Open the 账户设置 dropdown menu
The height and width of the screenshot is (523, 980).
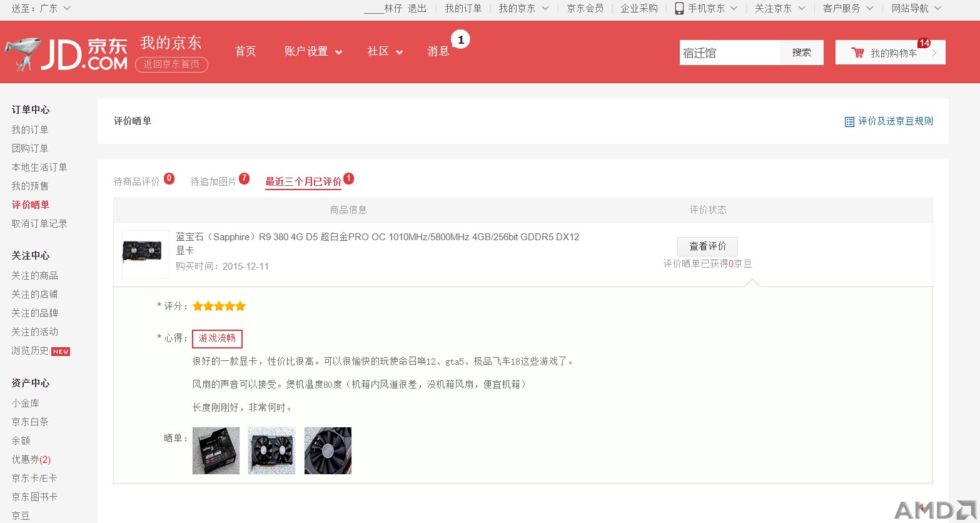click(313, 51)
